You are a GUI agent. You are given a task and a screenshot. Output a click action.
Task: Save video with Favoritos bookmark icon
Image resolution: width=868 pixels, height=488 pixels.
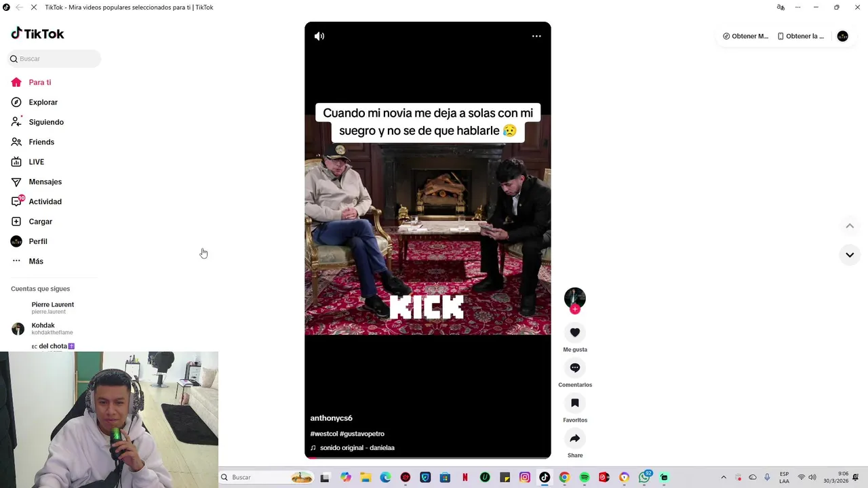(x=575, y=403)
